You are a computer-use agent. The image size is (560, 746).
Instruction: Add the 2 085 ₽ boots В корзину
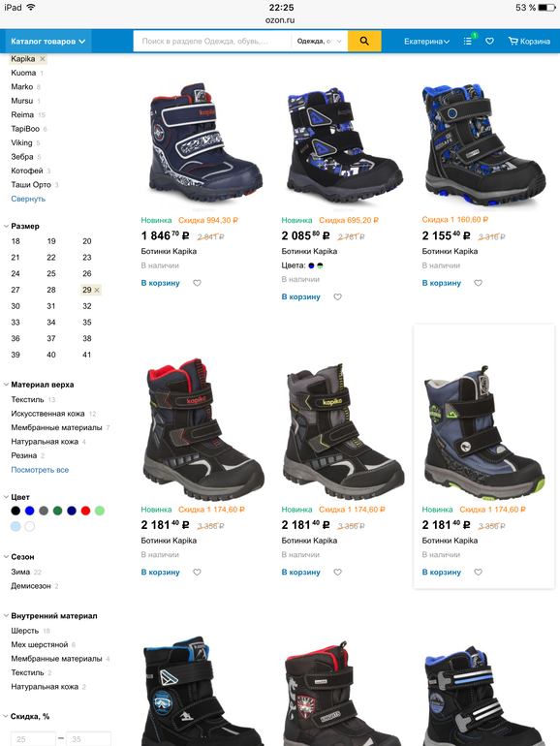tap(300, 296)
